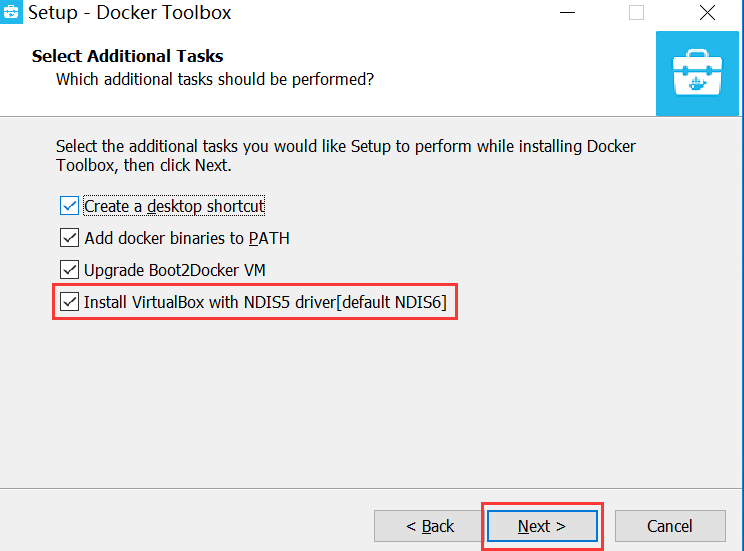Toggle the Upgrade Boot2Docker VM checkbox
Image resolution: width=744 pixels, height=551 pixels.
69,270
